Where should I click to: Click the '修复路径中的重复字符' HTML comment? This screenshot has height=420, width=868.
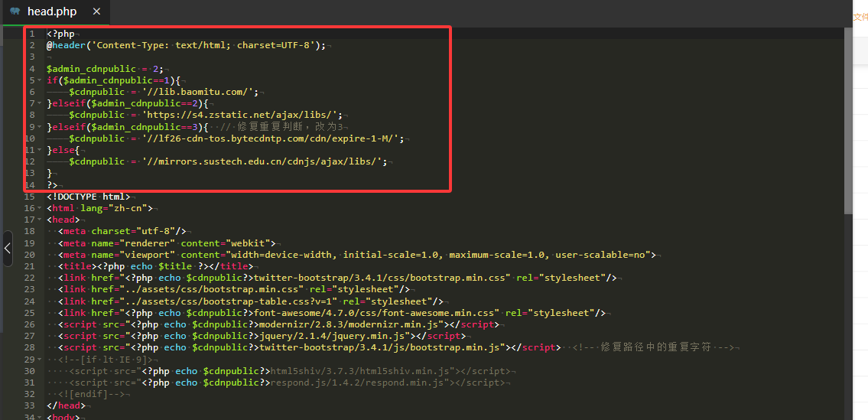tap(654, 348)
